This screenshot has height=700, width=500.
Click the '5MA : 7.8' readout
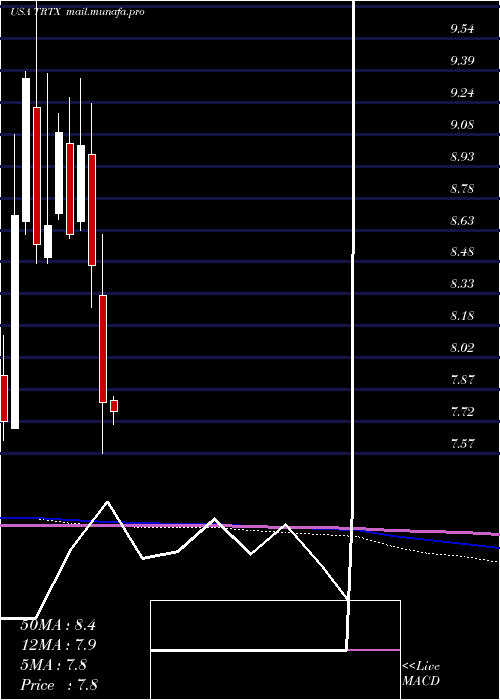tap(53, 665)
